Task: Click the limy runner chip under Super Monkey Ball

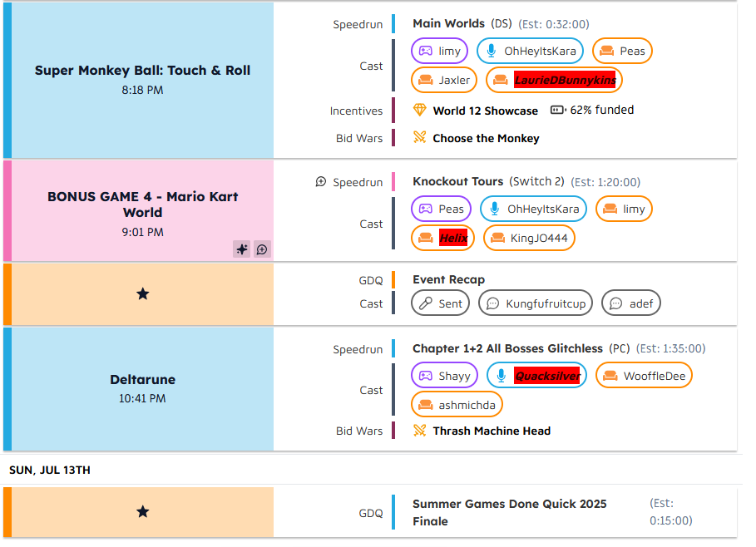Action: [439, 51]
